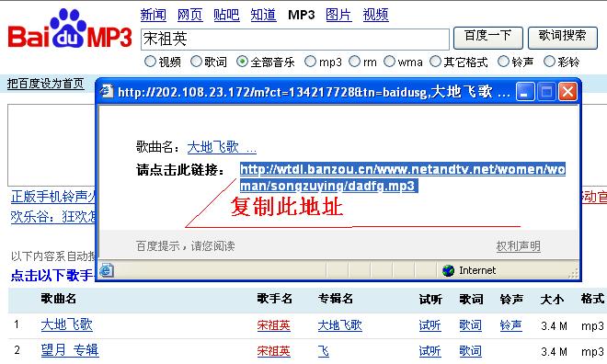607x364 pixels.
Task: Click the search box containing 宋祖英
Action: [295, 40]
